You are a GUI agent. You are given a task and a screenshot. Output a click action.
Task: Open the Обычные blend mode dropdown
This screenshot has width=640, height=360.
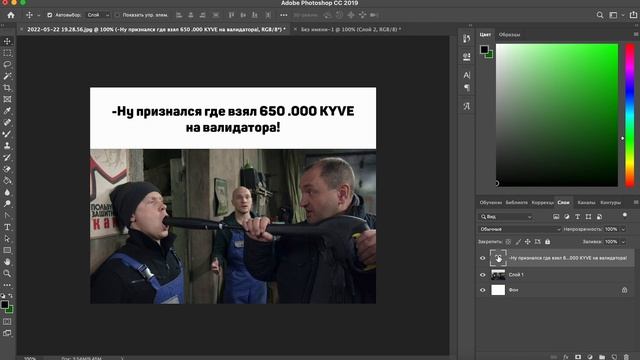click(519, 229)
